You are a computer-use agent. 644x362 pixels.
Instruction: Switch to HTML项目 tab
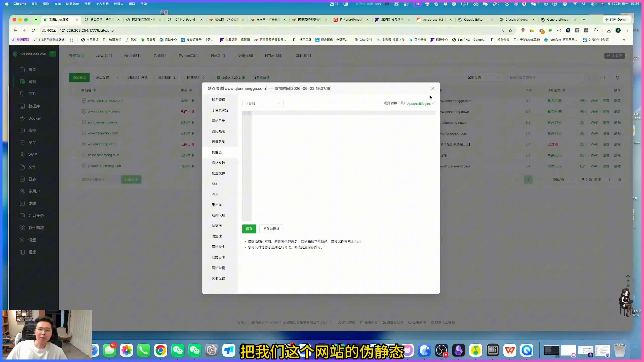pyautogui.click(x=274, y=56)
